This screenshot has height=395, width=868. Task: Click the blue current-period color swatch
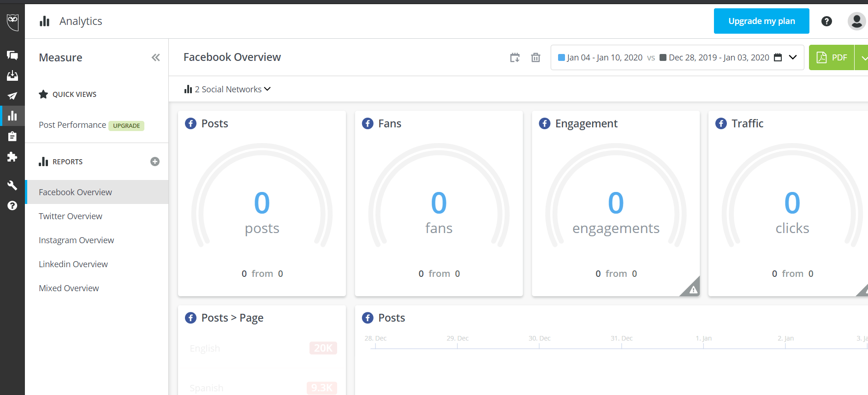point(561,58)
